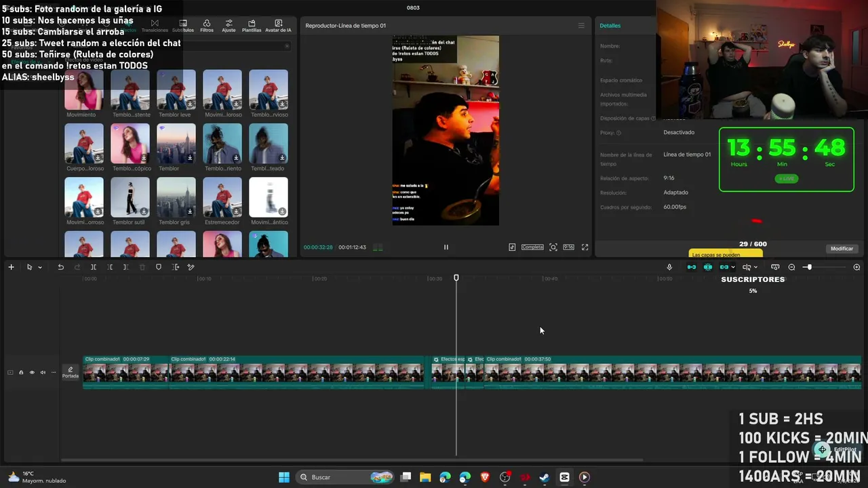Switch to the Subtítulos tab
This screenshot has height=488, width=868.
[183, 26]
